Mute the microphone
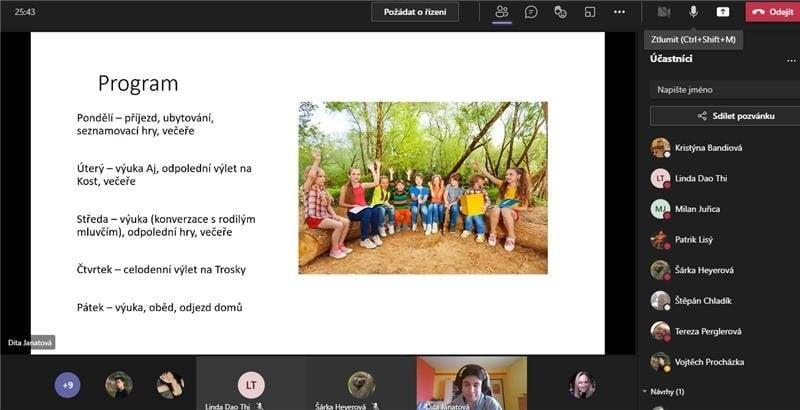 point(693,12)
